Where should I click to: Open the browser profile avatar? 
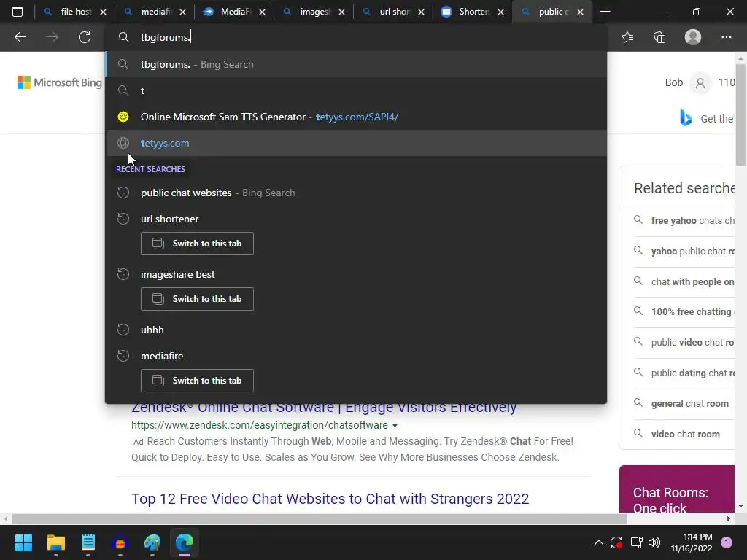tap(693, 37)
